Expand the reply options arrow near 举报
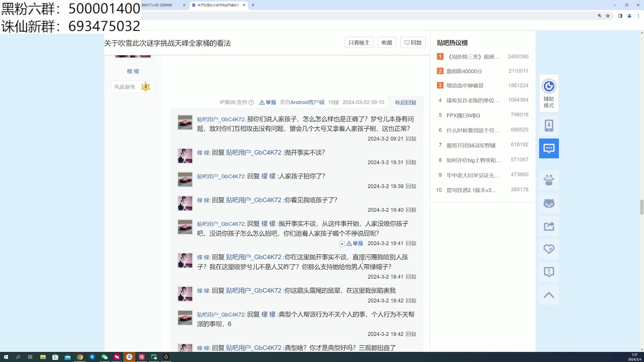 (x=342, y=244)
